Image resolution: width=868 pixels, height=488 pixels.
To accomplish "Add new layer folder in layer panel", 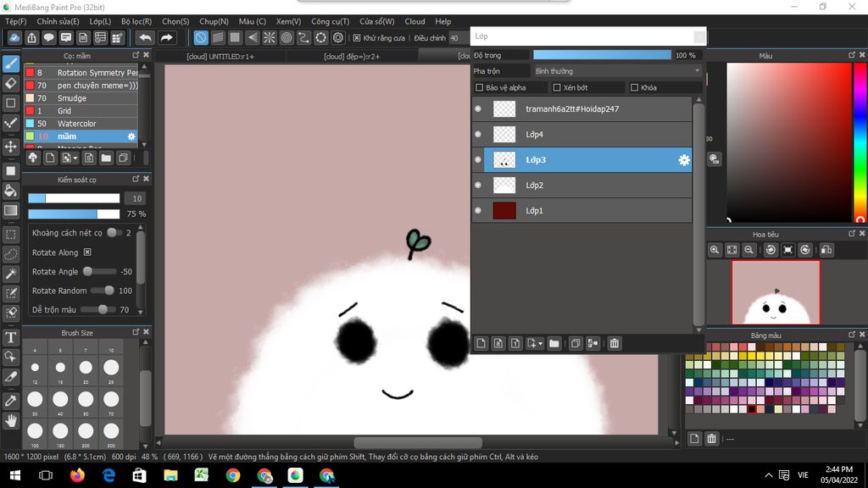I will tap(554, 344).
